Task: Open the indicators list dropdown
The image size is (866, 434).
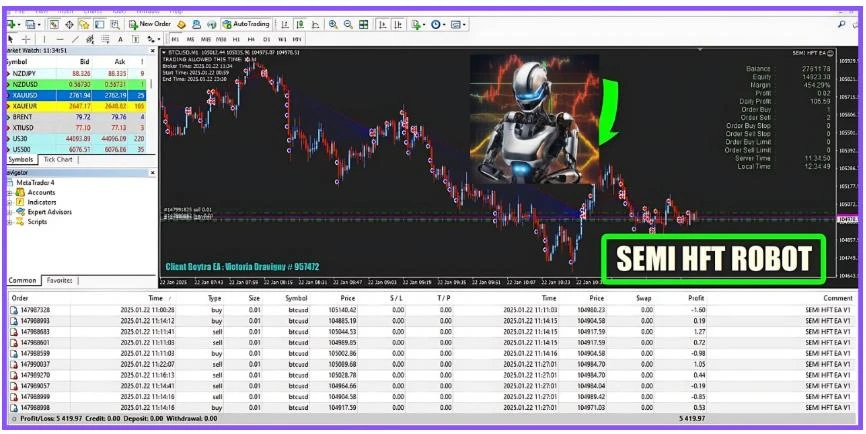Action: (418, 24)
